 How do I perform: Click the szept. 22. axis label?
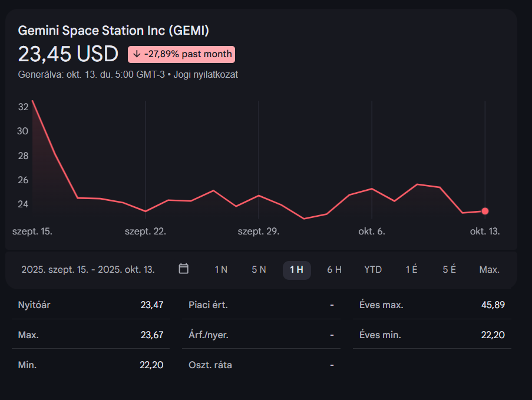[146, 232]
